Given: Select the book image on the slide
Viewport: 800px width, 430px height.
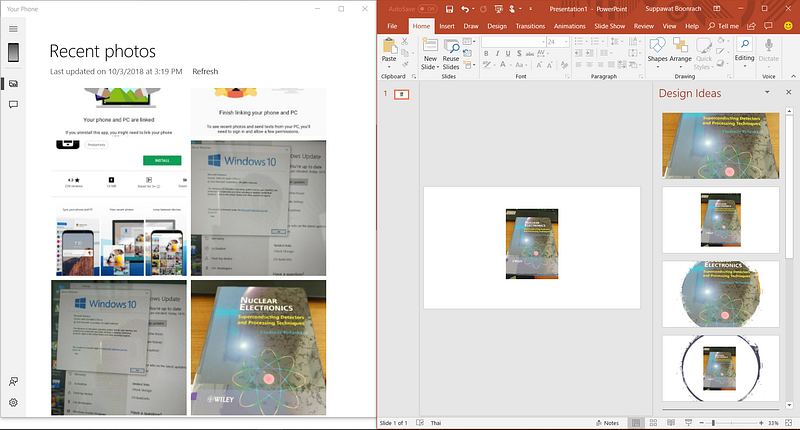Looking at the screenshot, I should (532, 244).
